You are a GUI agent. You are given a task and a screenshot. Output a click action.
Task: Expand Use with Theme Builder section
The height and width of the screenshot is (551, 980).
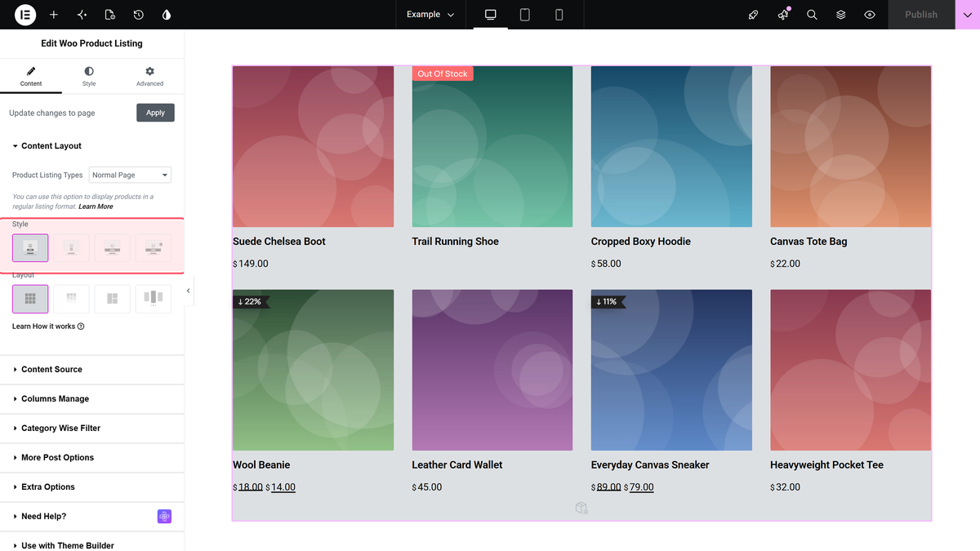pyautogui.click(x=92, y=544)
